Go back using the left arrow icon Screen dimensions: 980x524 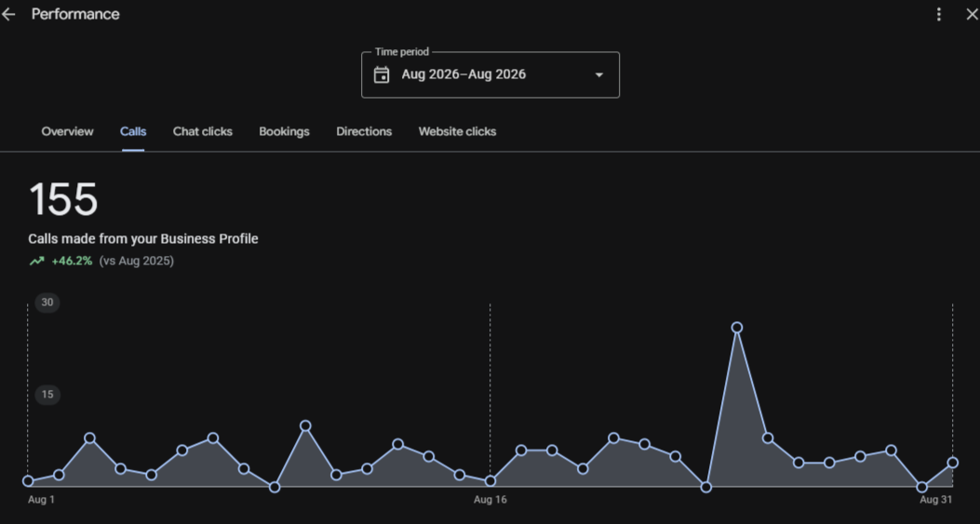click(x=8, y=14)
